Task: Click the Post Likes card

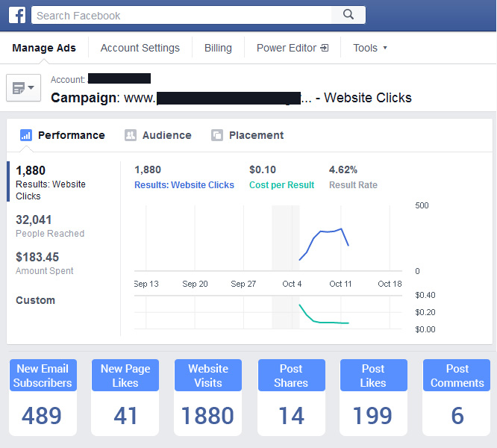Action: [x=373, y=397]
